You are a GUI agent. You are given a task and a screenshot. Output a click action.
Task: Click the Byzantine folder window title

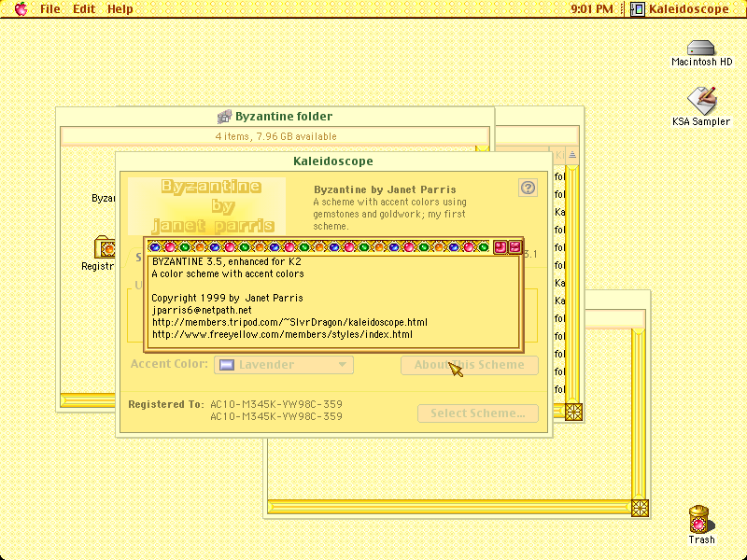tap(284, 116)
